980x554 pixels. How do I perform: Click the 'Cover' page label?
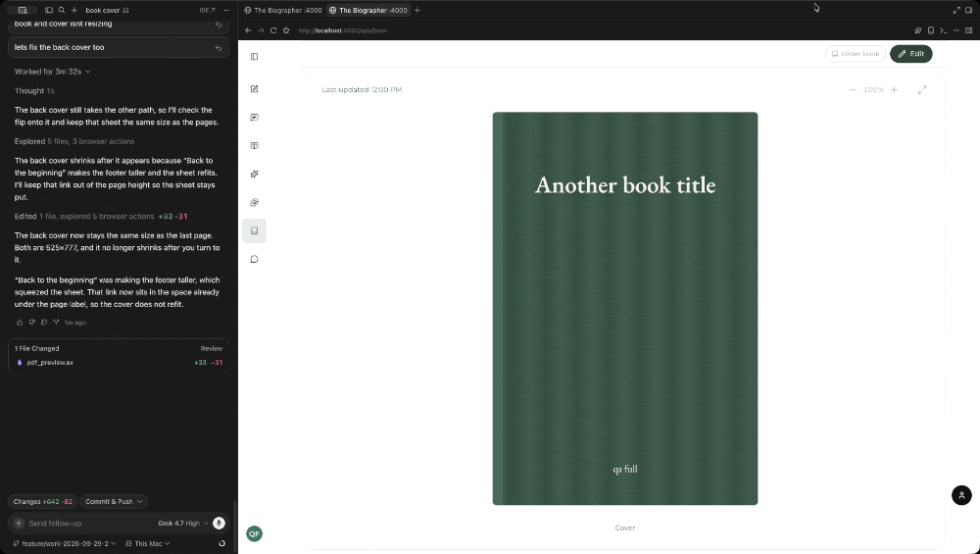point(625,528)
